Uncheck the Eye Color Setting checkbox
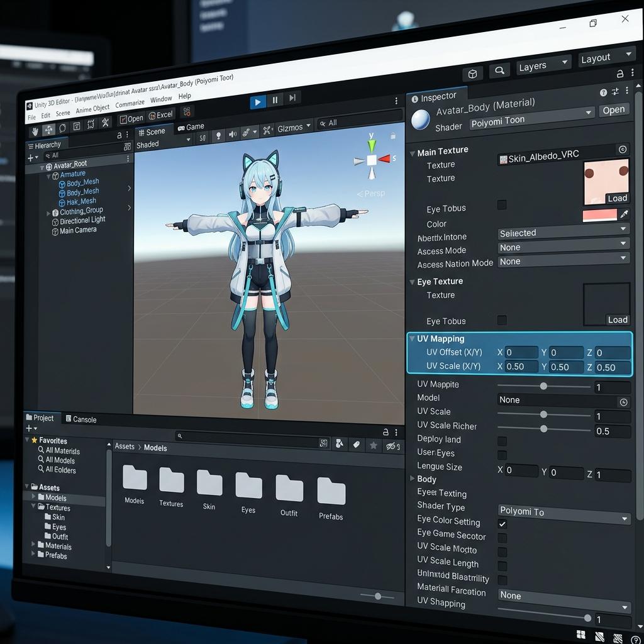The width and height of the screenshot is (644, 644). point(502,524)
